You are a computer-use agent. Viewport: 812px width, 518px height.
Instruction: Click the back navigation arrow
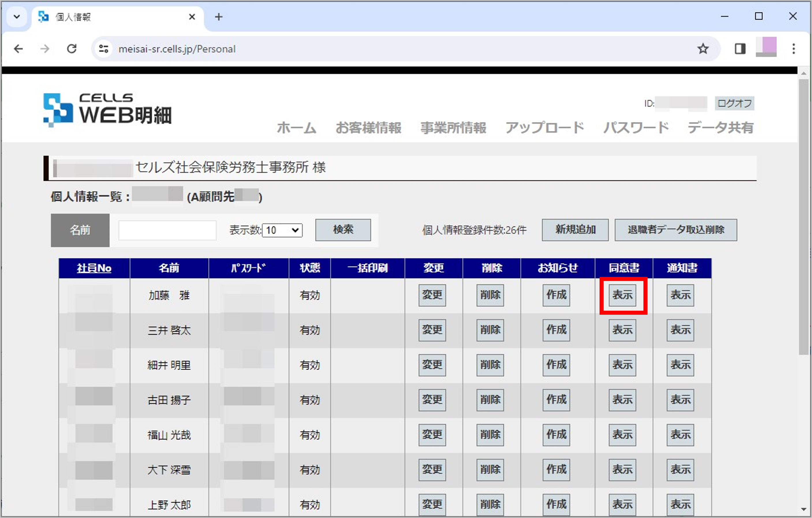point(18,49)
